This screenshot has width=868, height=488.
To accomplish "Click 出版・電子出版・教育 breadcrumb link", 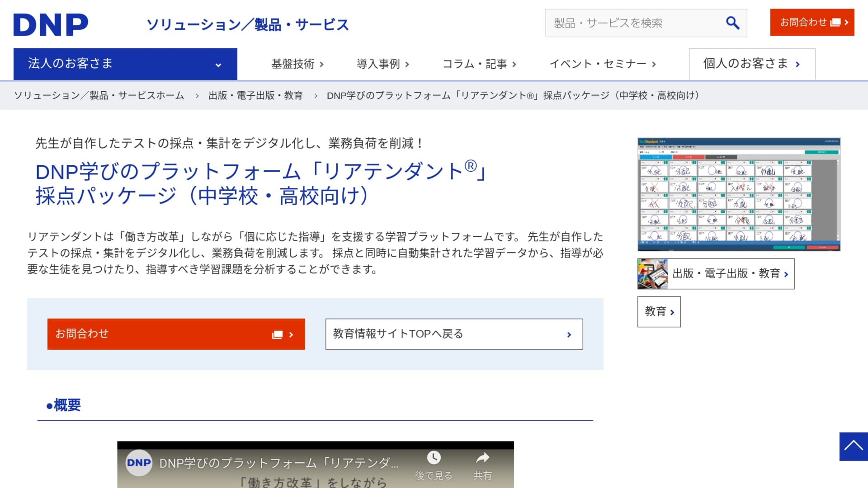I will 255,95.
